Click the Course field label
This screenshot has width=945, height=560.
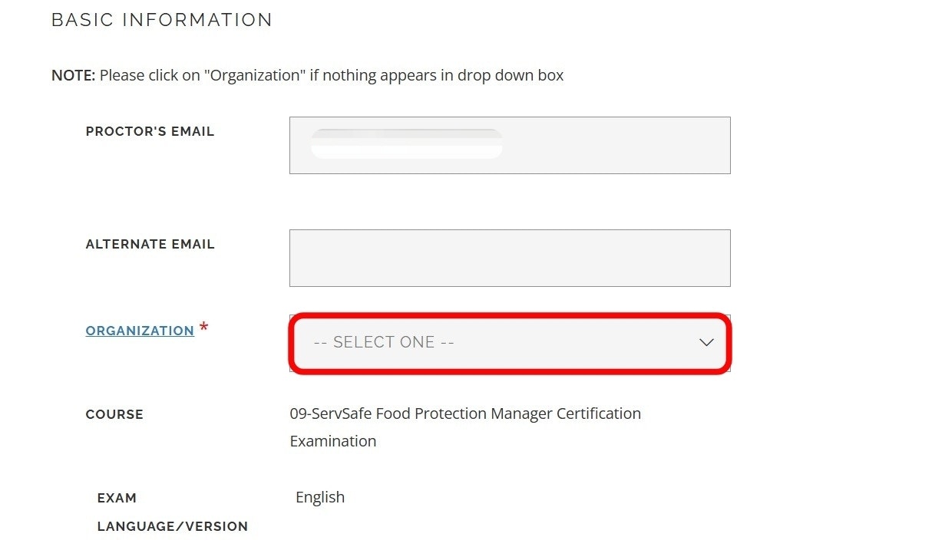(x=114, y=414)
